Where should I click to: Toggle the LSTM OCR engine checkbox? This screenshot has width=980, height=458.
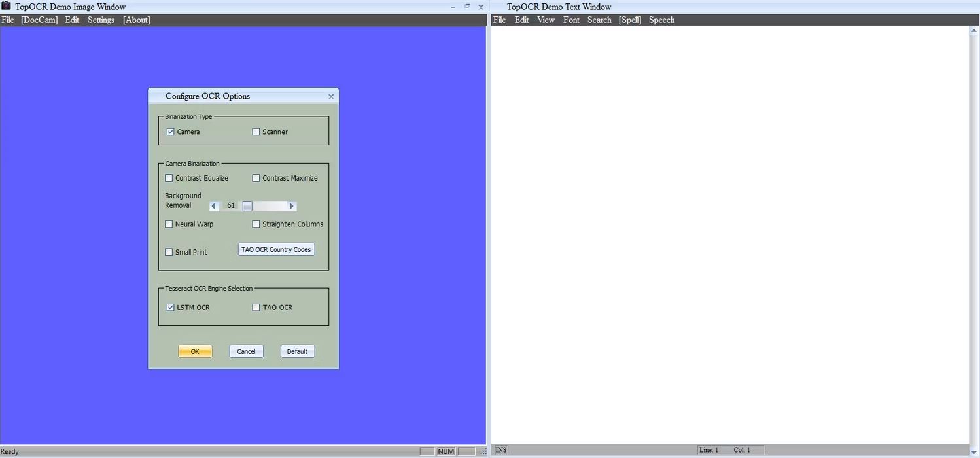tap(171, 308)
